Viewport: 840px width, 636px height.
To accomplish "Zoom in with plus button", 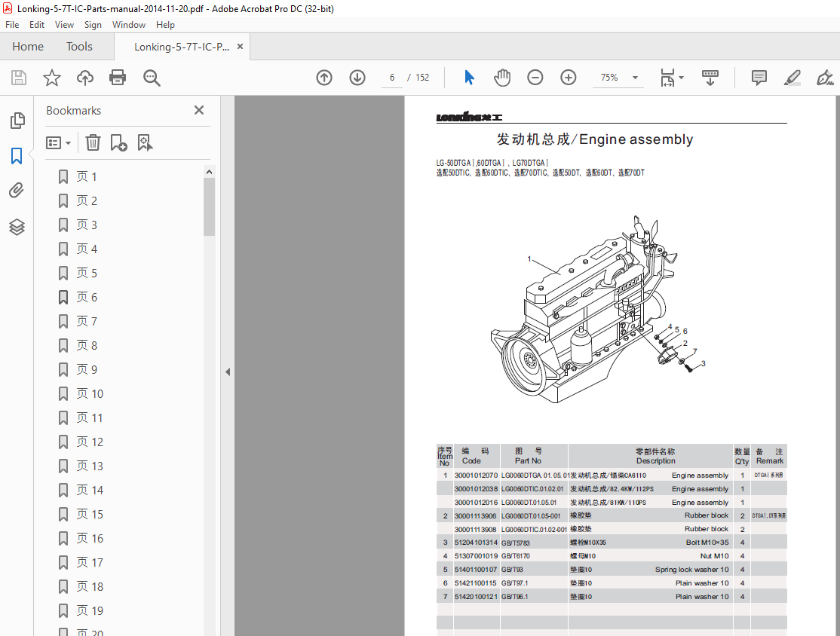I will (569, 78).
